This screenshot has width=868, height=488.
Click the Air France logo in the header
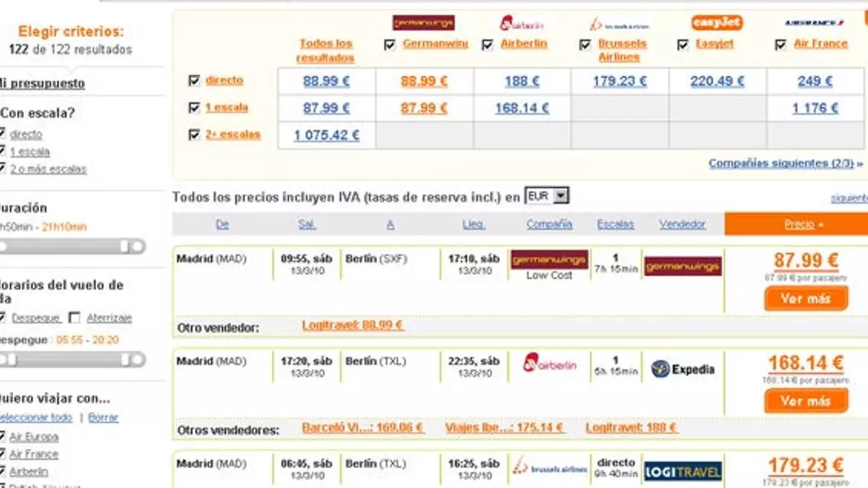click(x=814, y=23)
